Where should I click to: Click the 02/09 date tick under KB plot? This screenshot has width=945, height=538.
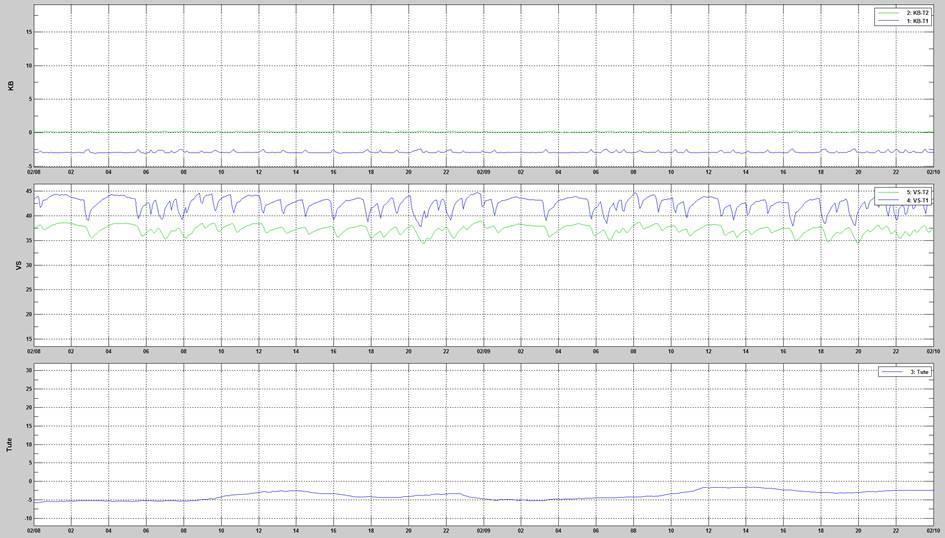coord(483,172)
